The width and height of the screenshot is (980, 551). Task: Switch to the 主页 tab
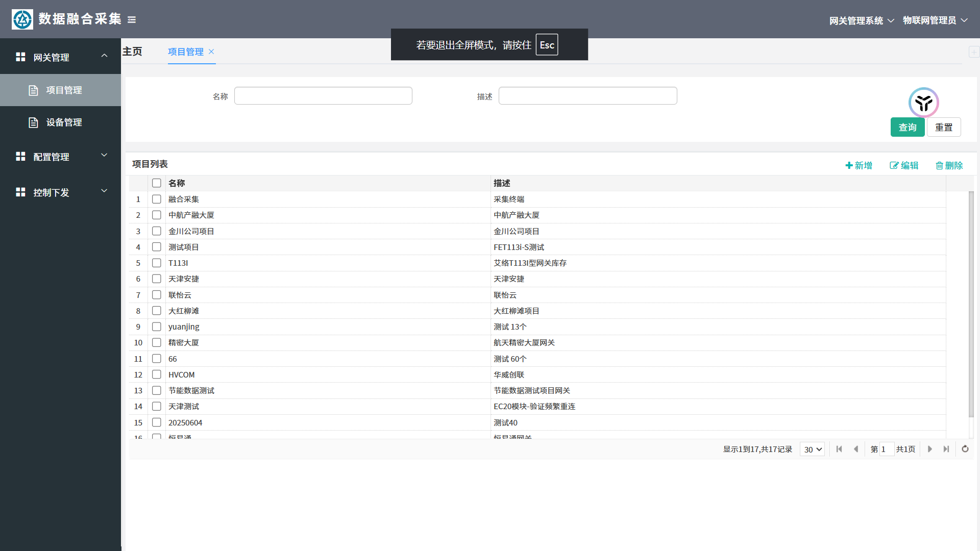point(132,52)
